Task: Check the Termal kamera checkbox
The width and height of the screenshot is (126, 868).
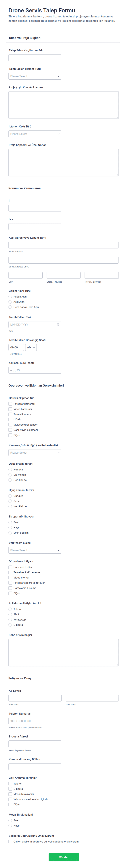Action: click(10, 414)
